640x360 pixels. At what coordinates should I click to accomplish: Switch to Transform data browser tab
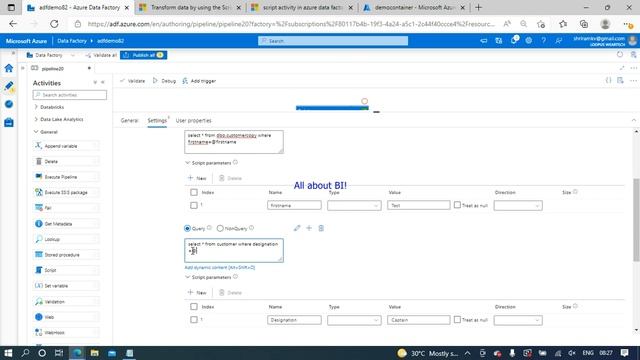(x=190, y=7)
